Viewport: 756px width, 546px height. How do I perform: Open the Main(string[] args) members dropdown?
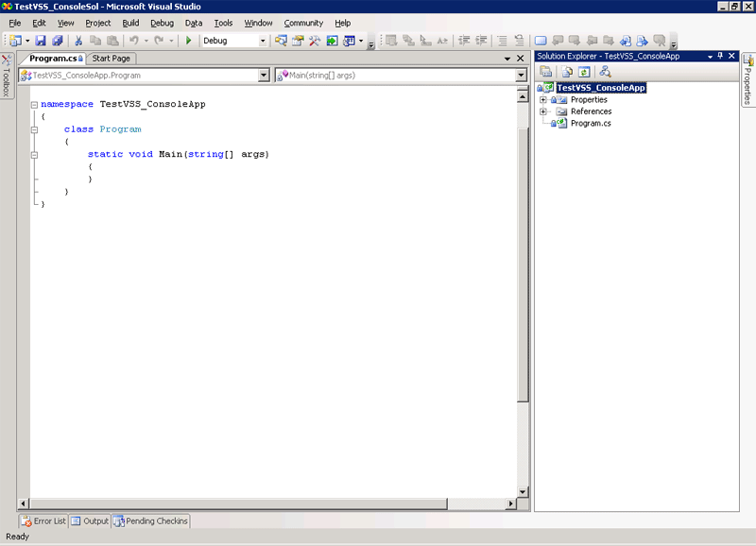521,76
